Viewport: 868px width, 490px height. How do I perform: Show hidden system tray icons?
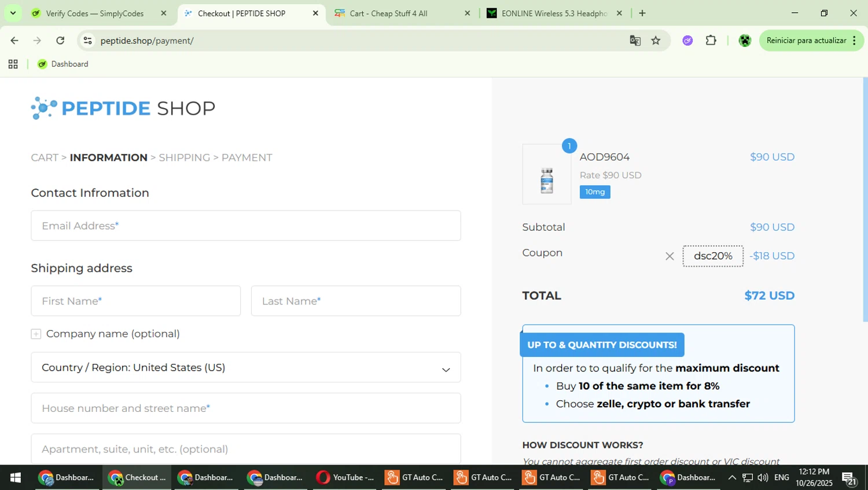coord(732,478)
